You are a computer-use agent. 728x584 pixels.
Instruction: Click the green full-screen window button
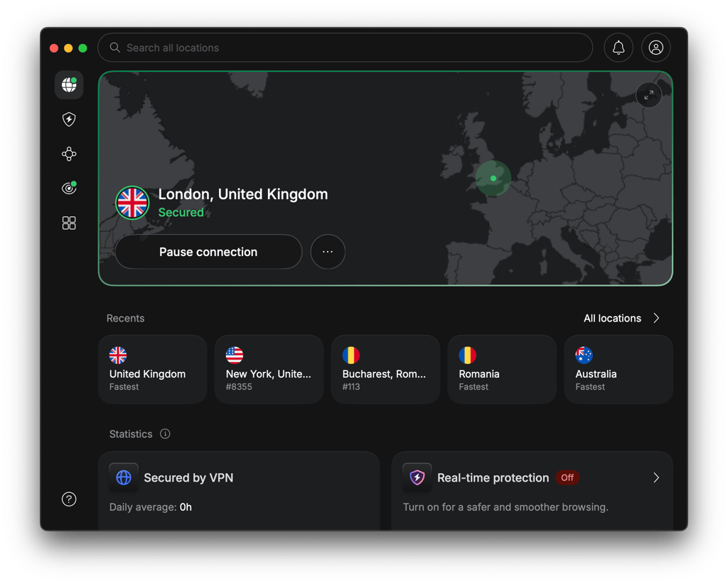pos(82,48)
